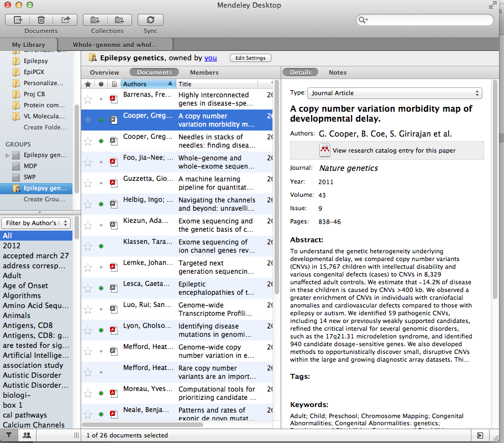Open the Filter by Author's dropdown

pos(36,223)
